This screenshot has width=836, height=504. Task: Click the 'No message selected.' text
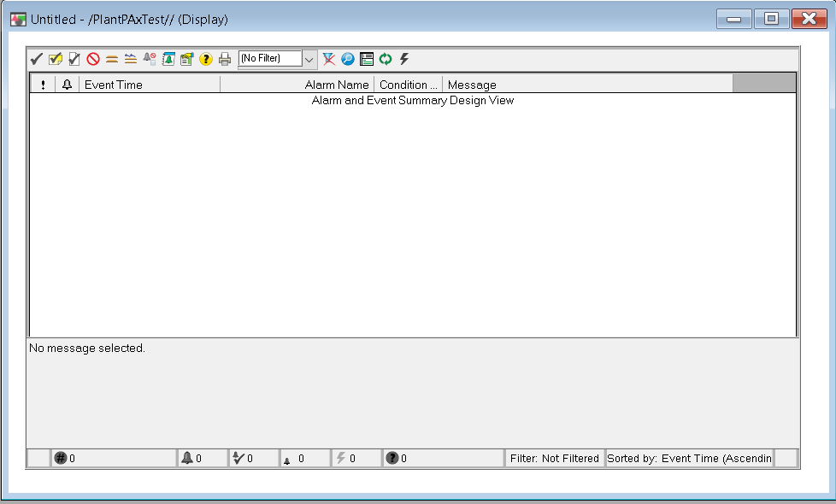[87, 349]
